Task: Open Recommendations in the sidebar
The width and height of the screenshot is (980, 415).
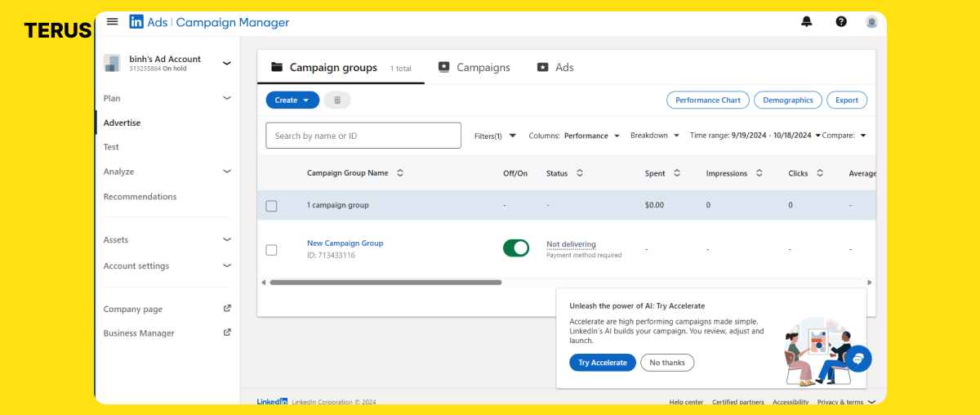Action: click(x=140, y=196)
